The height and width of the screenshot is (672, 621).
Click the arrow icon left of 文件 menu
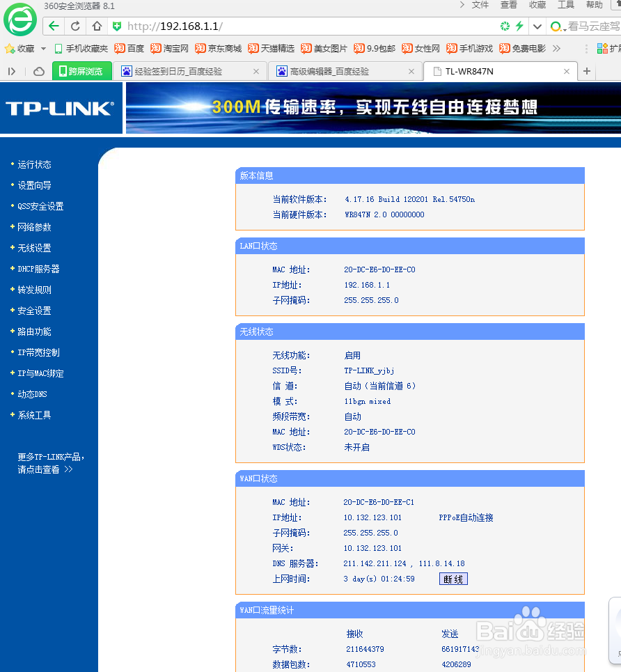click(x=462, y=5)
